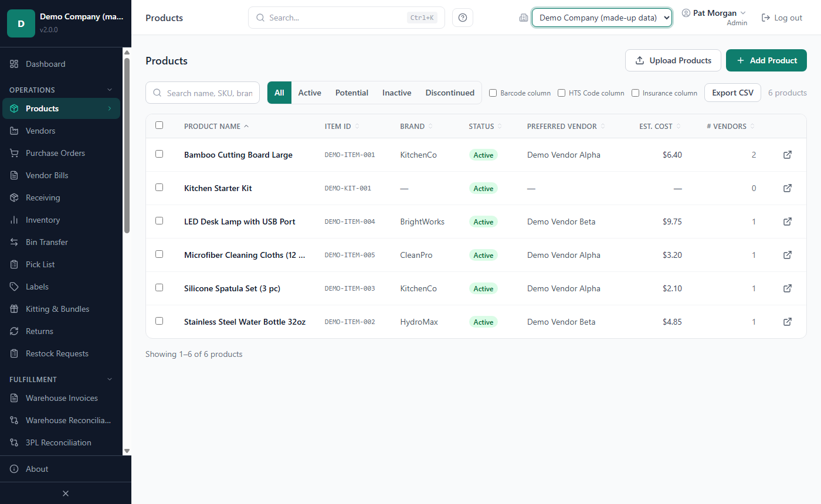Filter products by the Active tab

click(310, 93)
